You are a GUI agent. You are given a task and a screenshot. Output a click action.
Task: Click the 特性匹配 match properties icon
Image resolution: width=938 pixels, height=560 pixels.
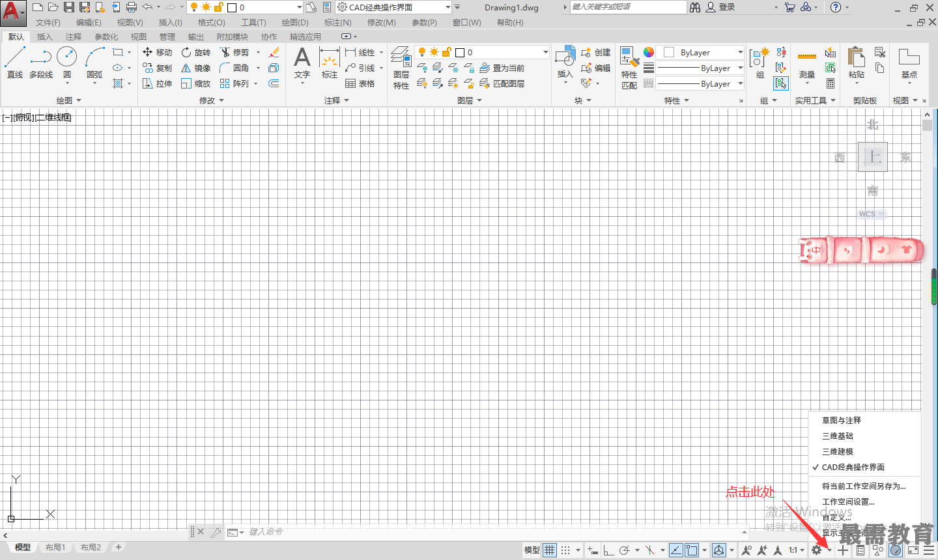click(x=629, y=68)
